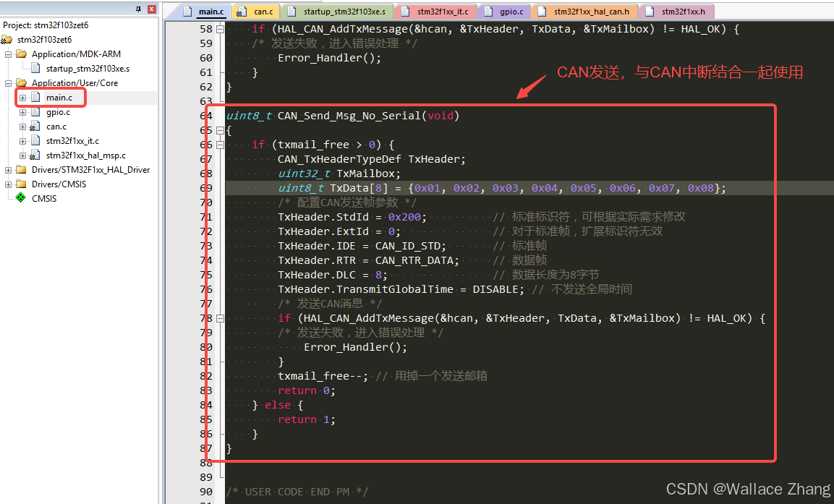Viewport: 834px width, 504px height.
Task: Expand the stm32f1xx_hal_msp.c tree node
Action: point(23,155)
